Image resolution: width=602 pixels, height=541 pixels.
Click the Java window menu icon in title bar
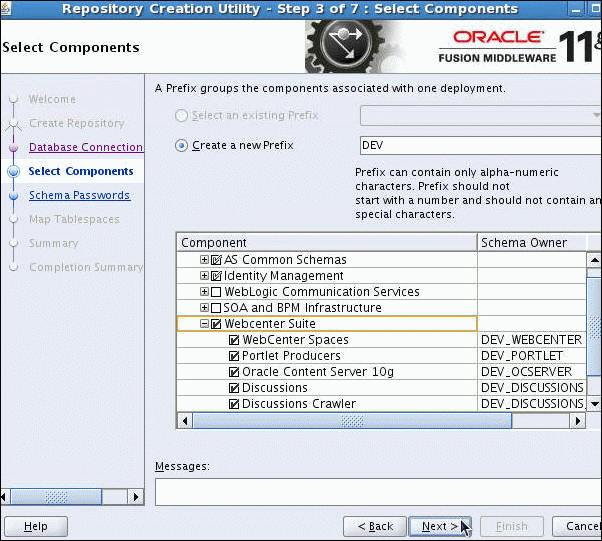click(5, 8)
